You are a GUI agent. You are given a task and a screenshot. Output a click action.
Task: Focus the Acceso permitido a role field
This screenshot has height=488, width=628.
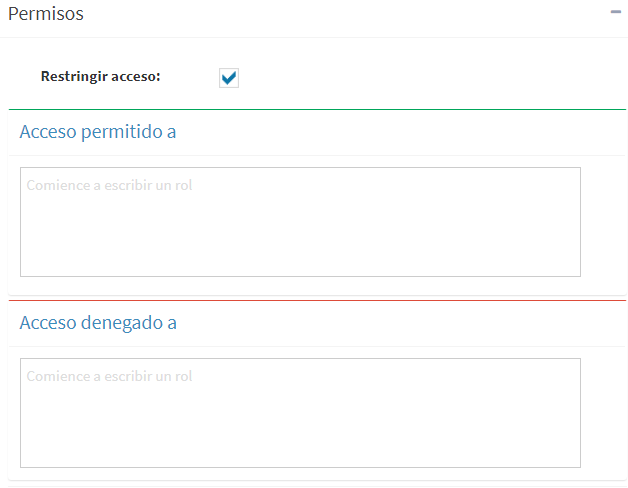point(300,222)
